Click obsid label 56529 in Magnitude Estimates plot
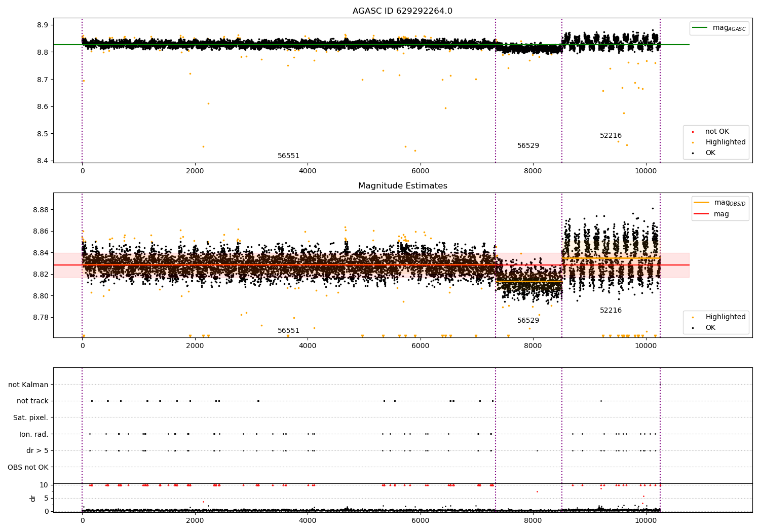This screenshot has height=532, width=760. click(528, 321)
